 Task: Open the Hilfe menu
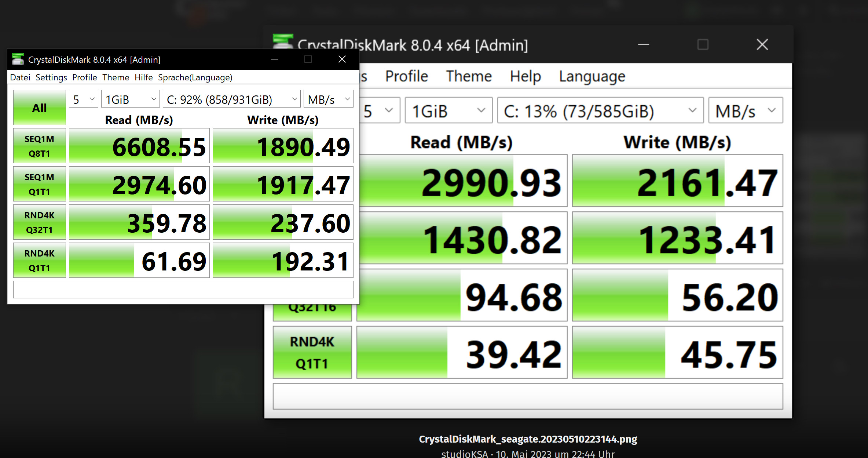tap(143, 77)
